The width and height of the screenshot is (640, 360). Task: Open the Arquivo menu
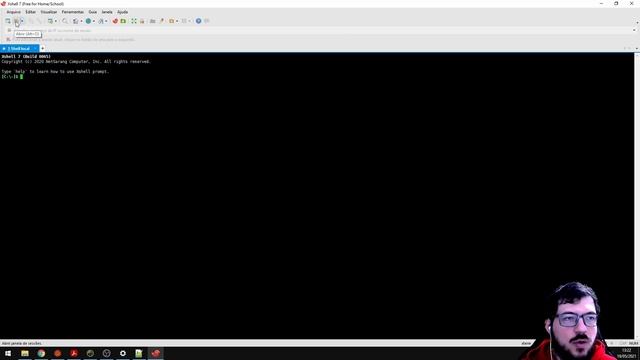click(x=13, y=12)
